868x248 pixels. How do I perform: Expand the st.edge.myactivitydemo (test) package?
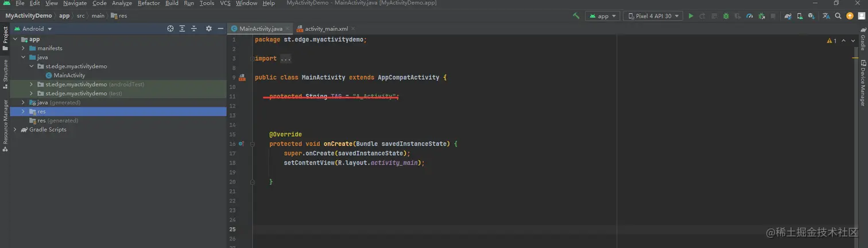click(x=32, y=94)
